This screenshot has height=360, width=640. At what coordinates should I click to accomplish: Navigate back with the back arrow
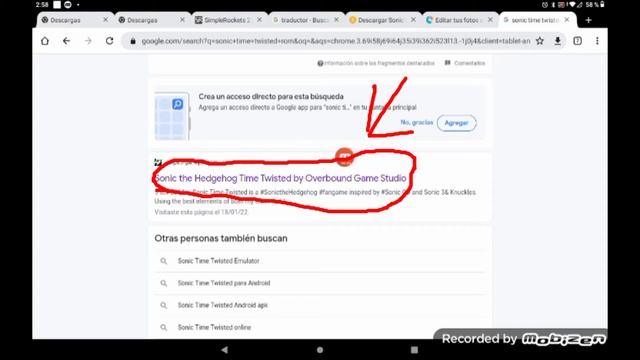click(67, 41)
